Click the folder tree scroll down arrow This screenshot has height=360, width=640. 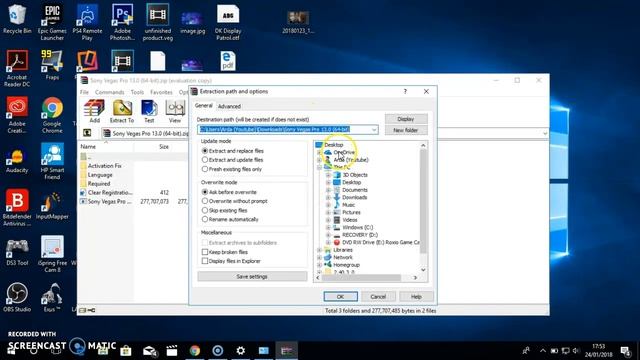coord(423,270)
